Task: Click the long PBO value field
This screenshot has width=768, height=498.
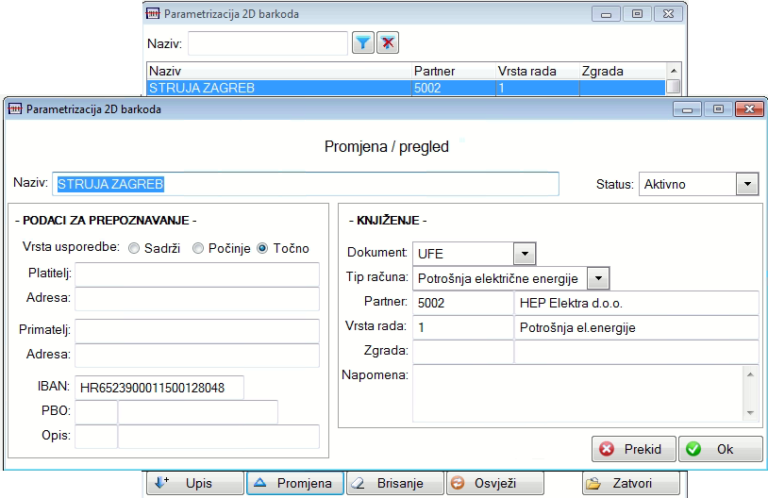Action: click(198, 412)
